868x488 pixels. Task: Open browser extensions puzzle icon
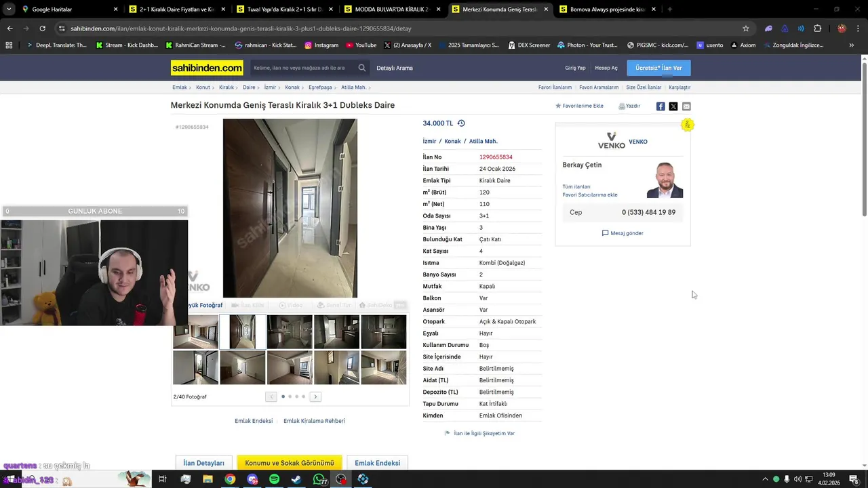point(817,28)
